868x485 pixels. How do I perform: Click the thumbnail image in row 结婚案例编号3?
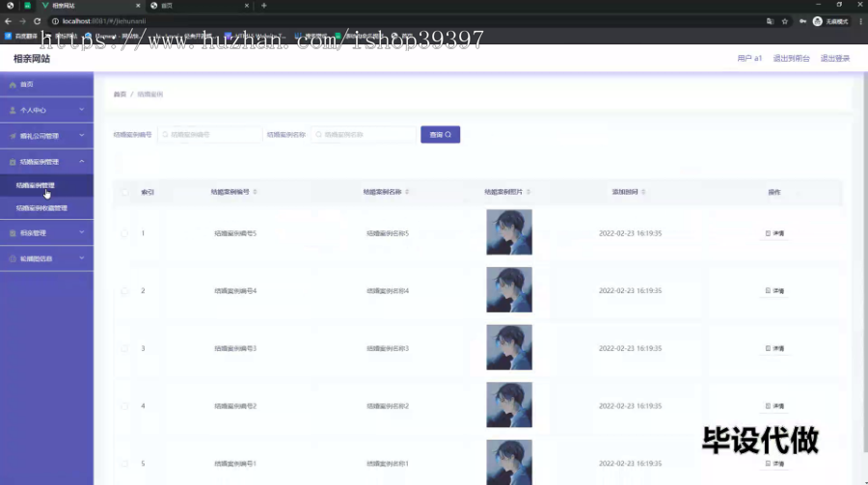[x=509, y=347]
